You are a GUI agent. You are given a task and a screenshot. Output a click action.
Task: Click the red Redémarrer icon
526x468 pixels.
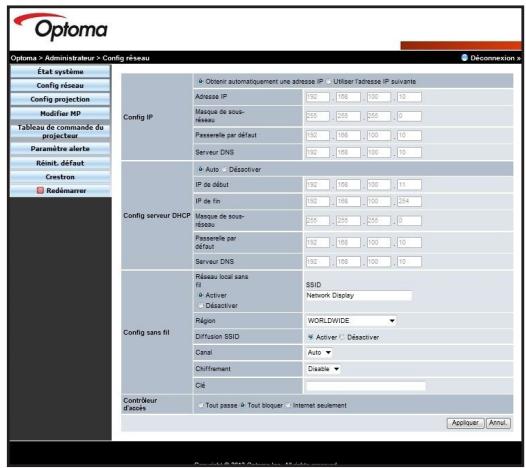pyautogui.click(x=40, y=191)
